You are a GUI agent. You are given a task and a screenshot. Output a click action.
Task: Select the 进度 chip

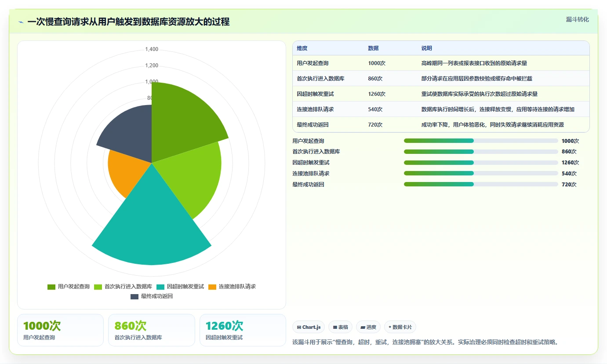pos(368,327)
